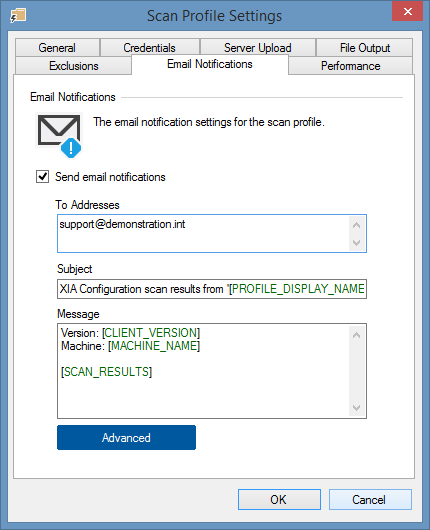This screenshot has width=430, height=530.
Task: Click up arrow in To Addresses scrollbar
Action: tap(356, 225)
